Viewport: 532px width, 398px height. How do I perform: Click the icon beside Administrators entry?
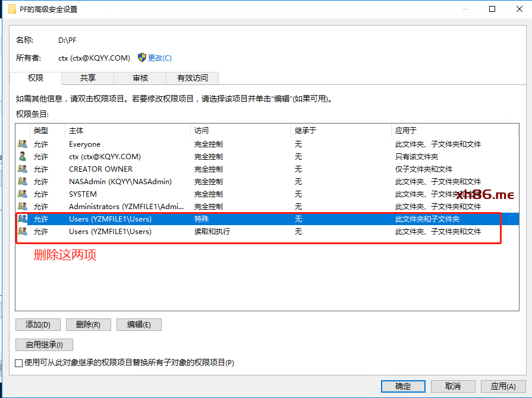[23, 207]
